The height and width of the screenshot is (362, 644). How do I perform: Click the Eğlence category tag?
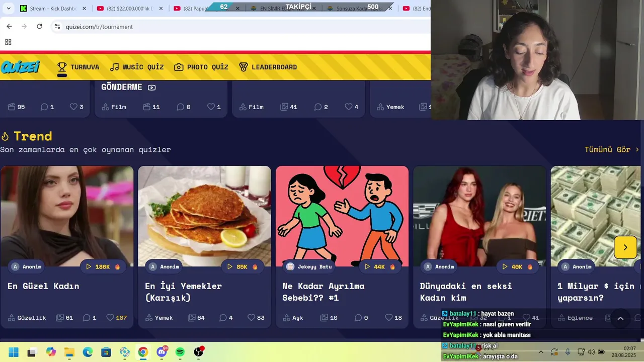click(575, 318)
